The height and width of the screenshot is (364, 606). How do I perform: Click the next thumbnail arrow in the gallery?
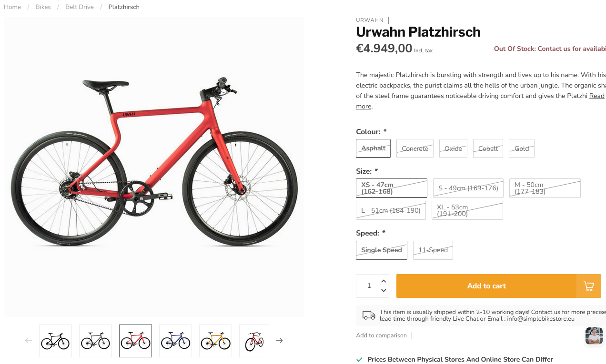[279, 341]
